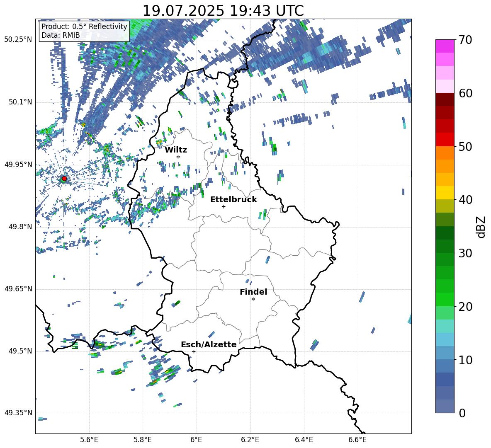
Task: Click the 0 tick on the colorbar
Action: pos(462,413)
